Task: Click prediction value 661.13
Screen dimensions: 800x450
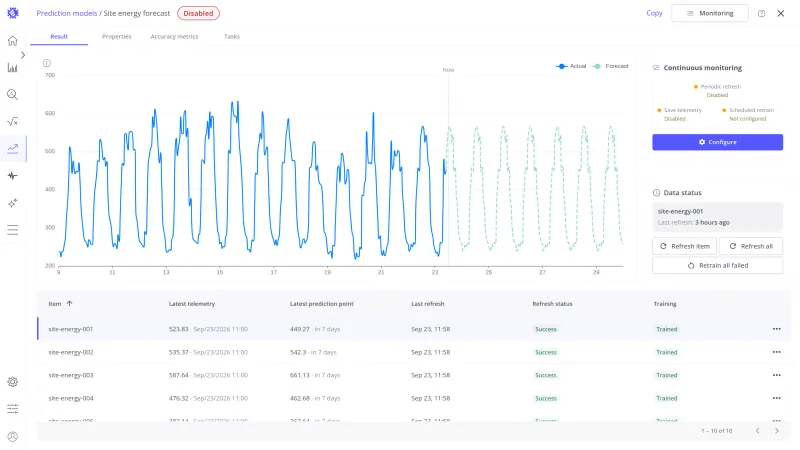Action: (299, 375)
